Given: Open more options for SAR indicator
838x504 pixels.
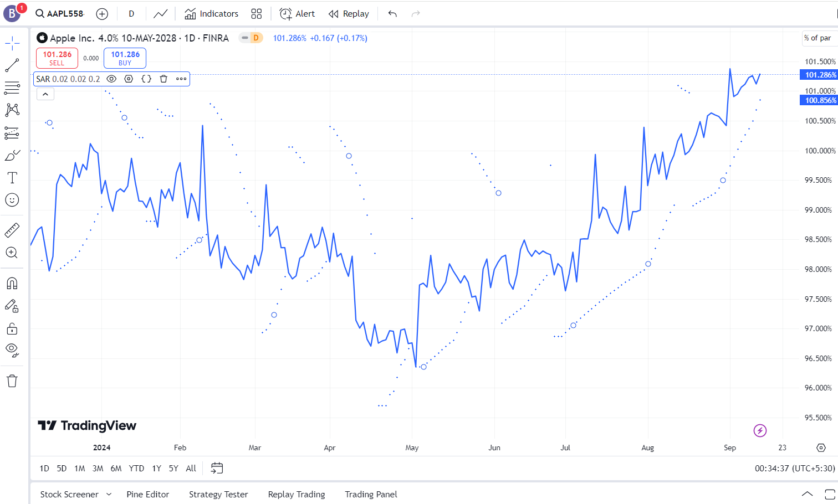Looking at the screenshot, I should (181, 79).
